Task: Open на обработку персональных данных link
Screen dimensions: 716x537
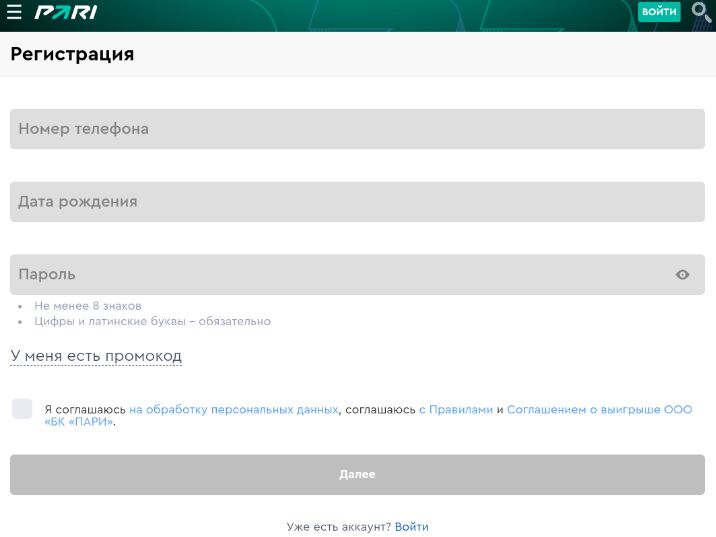Action: (x=234, y=410)
